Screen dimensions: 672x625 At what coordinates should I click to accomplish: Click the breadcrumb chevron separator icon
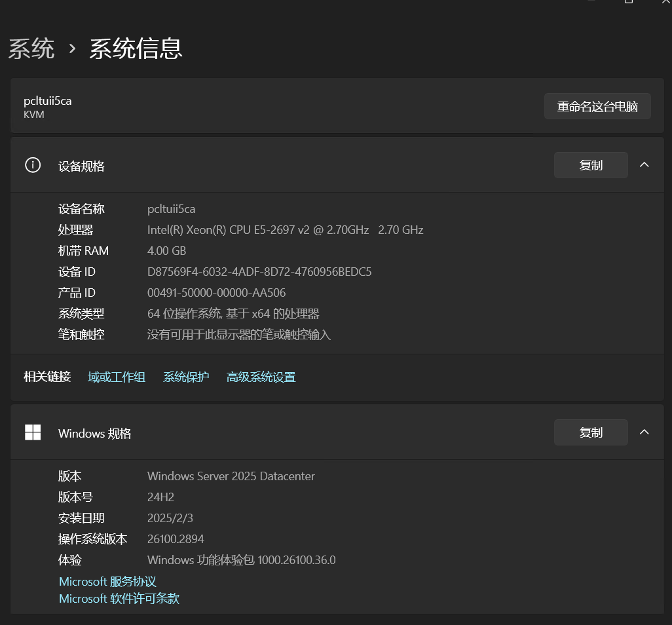click(73, 49)
